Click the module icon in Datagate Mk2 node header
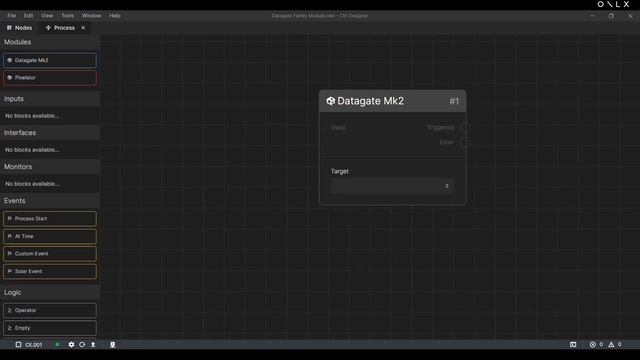Viewport: 640px width, 360px height. pyautogui.click(x=331, y=101)
